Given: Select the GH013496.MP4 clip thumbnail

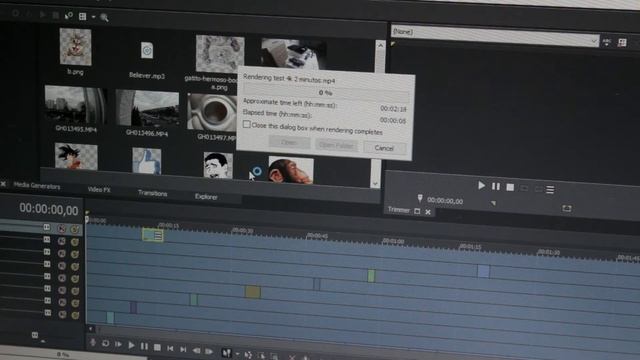Looking at the screenshot, I should click(147, 109).
